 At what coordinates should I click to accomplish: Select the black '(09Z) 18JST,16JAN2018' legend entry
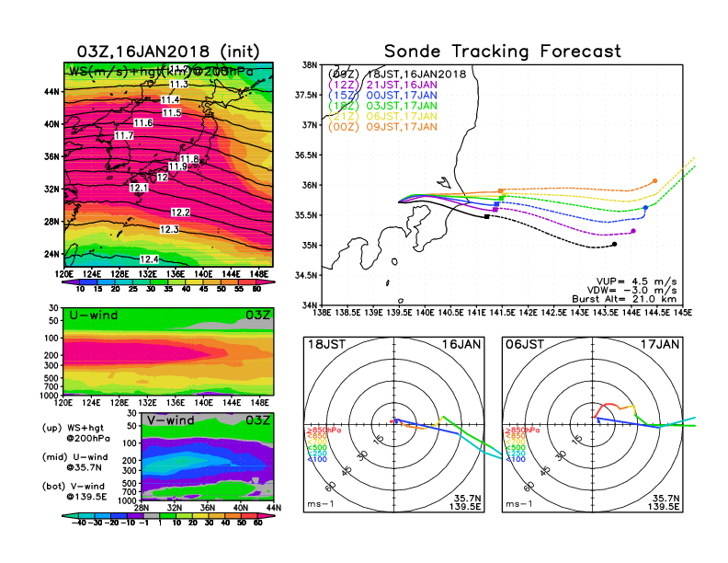[x=397, y=75]
